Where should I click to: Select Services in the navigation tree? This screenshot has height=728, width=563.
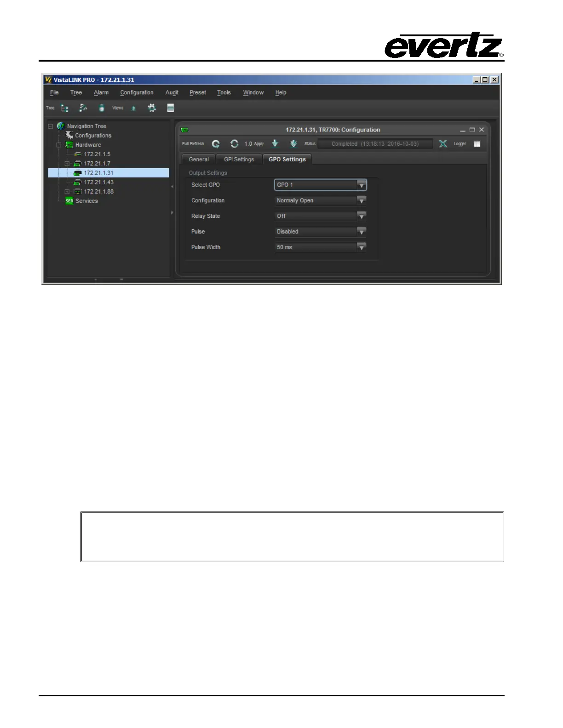86,201
